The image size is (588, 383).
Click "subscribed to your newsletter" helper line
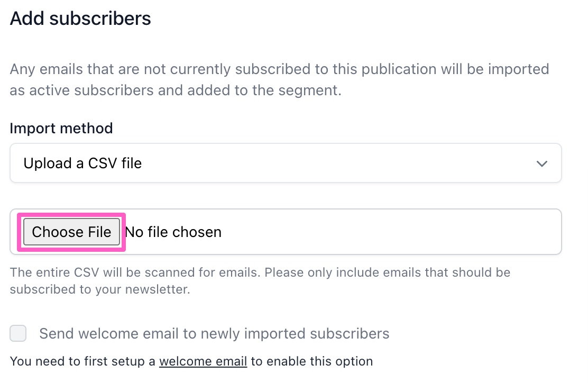99,290
